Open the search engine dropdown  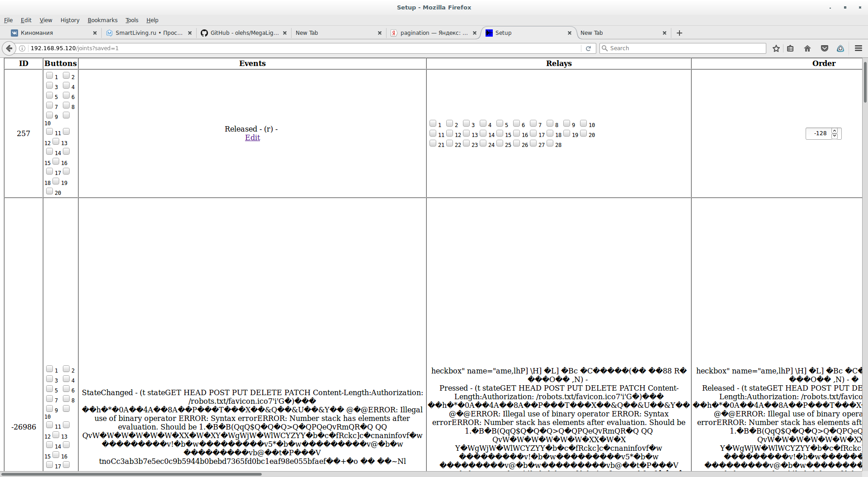pyautogui.click(x=606, y=48)
